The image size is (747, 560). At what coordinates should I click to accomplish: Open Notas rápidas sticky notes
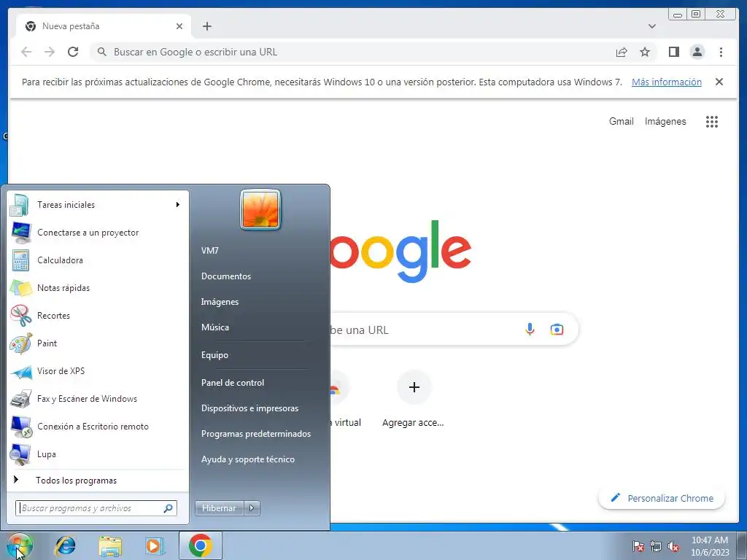pos(98,287)
